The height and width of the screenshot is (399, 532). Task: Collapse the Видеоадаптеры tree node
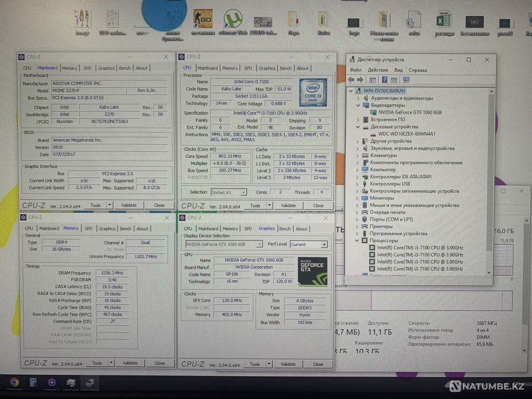(x=358, y=105)
